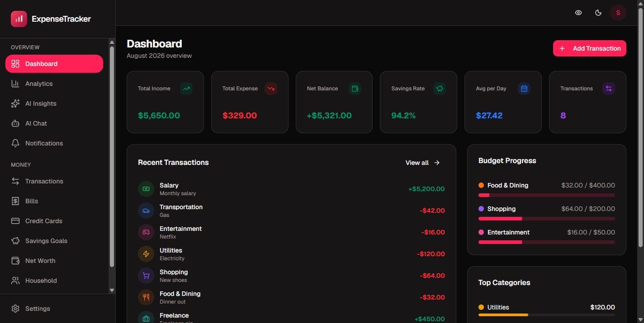Click the pink Entertainment budget dot

click(x=481, y=232)
